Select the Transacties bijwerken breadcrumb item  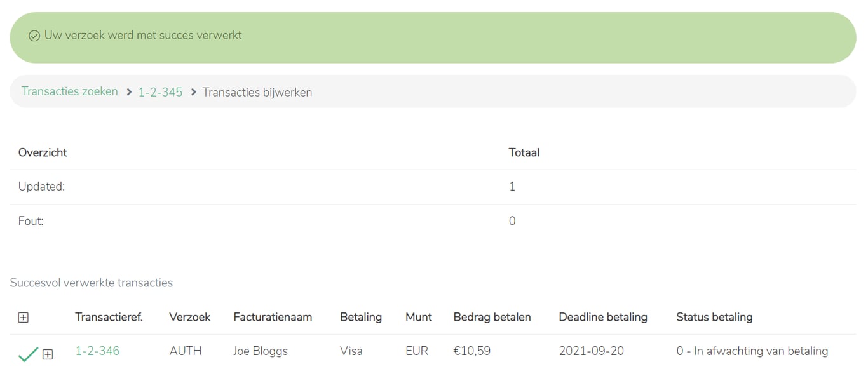click(257, 92)
